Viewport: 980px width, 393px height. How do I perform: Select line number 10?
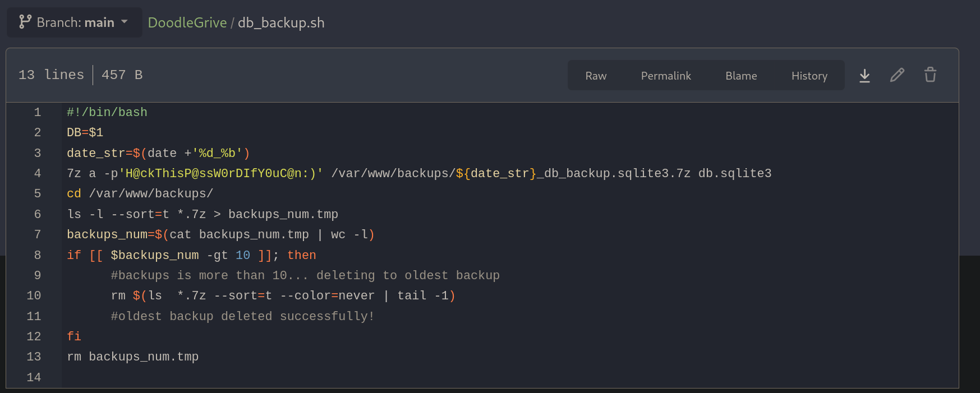pos(34,295)
